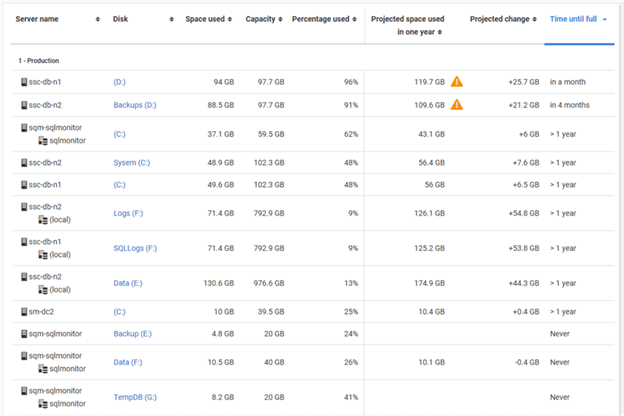Open the SQLLogs (F:) disk link
This screenshot has height=416, width=624.
click(135, 248)
